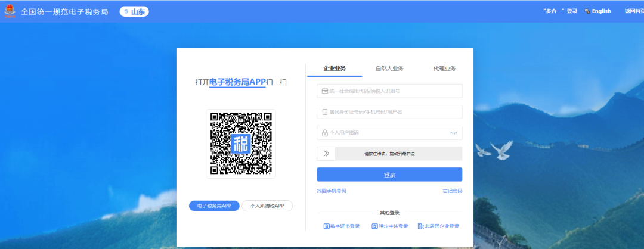Click the slider handle with double arrows
Image resolution: width=644 pixels, height=249 pixels.
[327, 154]
